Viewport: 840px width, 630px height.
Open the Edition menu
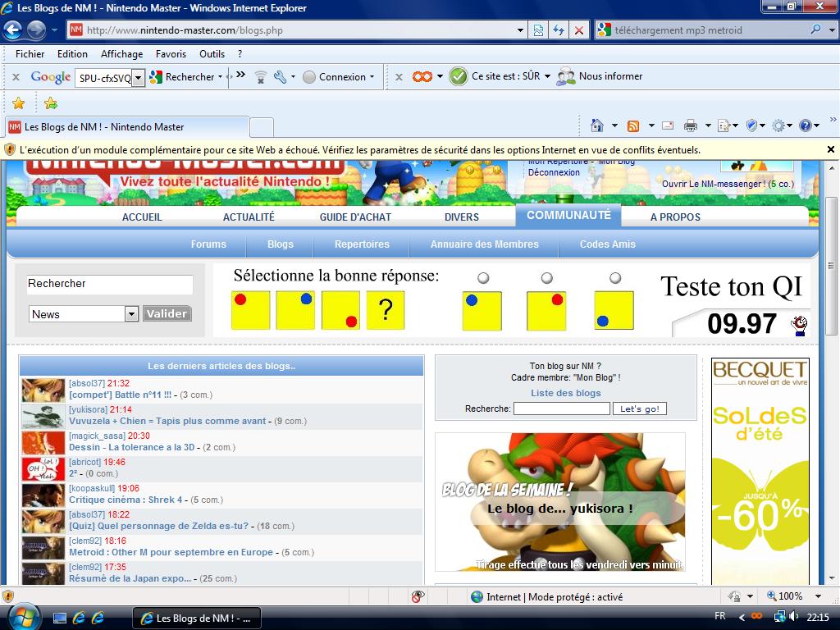pos(72,53)
